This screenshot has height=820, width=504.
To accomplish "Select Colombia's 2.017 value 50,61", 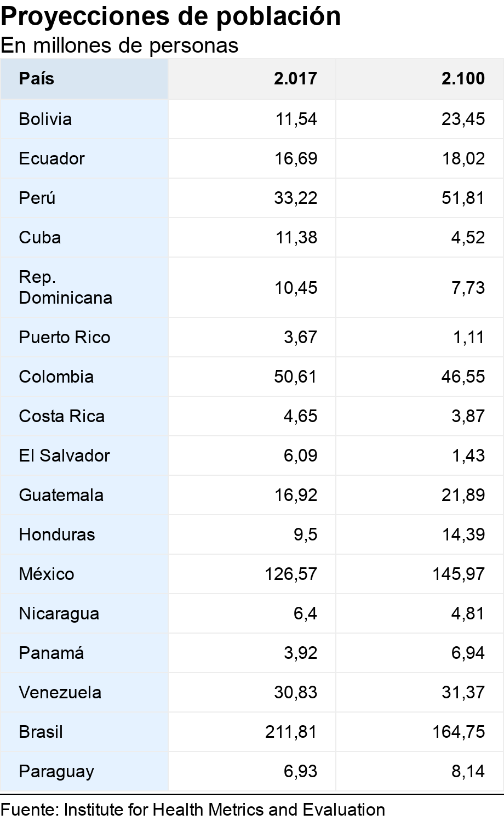I will point(295,377).
